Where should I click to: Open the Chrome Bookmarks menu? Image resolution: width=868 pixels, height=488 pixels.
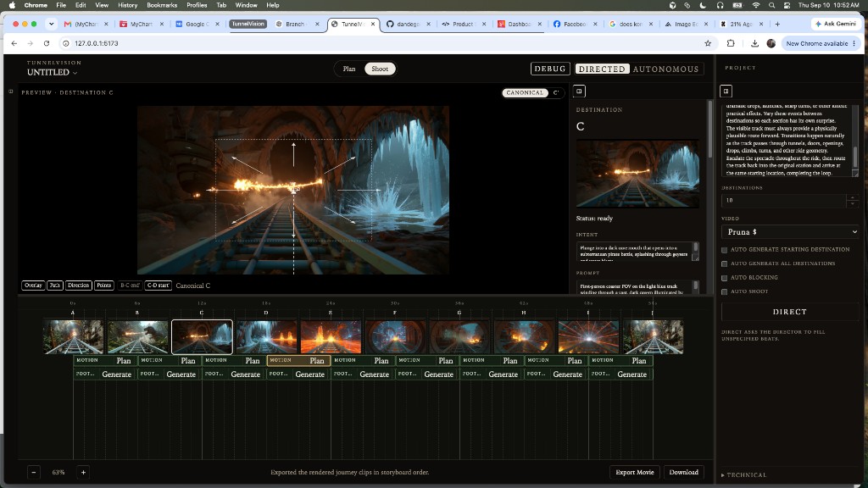[x=162, y=5]
